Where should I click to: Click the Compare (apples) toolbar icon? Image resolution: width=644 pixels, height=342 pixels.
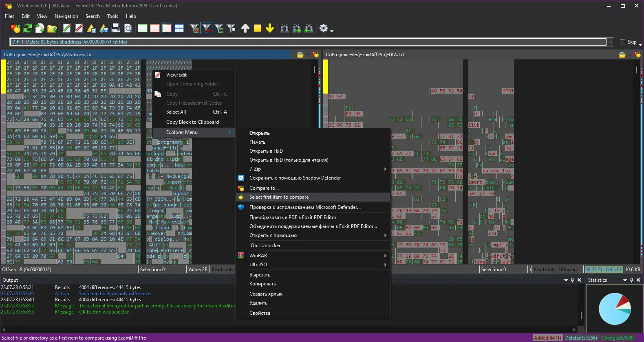pyautogui.click(x=15, y=28)
